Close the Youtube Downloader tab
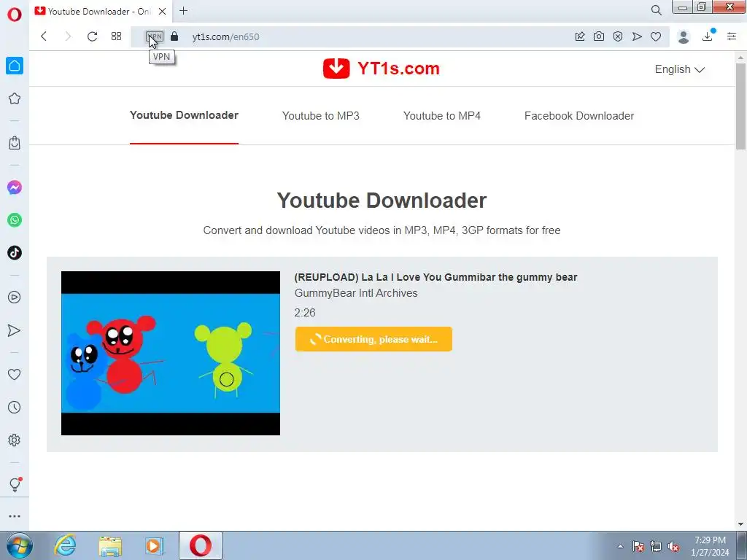Image resolution: width=747 pixels, height=560 pixels. (163, 11)
